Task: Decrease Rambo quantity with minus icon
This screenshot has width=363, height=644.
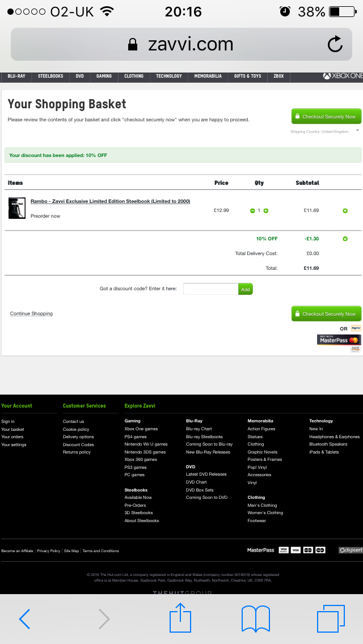Action: 252,211
